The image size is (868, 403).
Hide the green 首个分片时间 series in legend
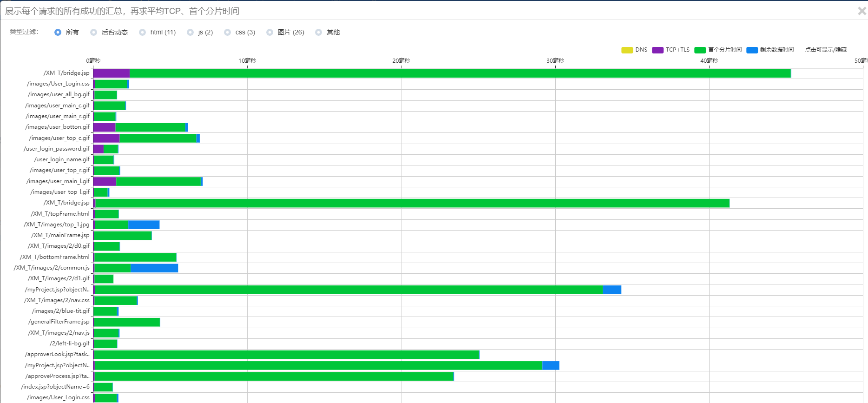[x=700, y=50]
